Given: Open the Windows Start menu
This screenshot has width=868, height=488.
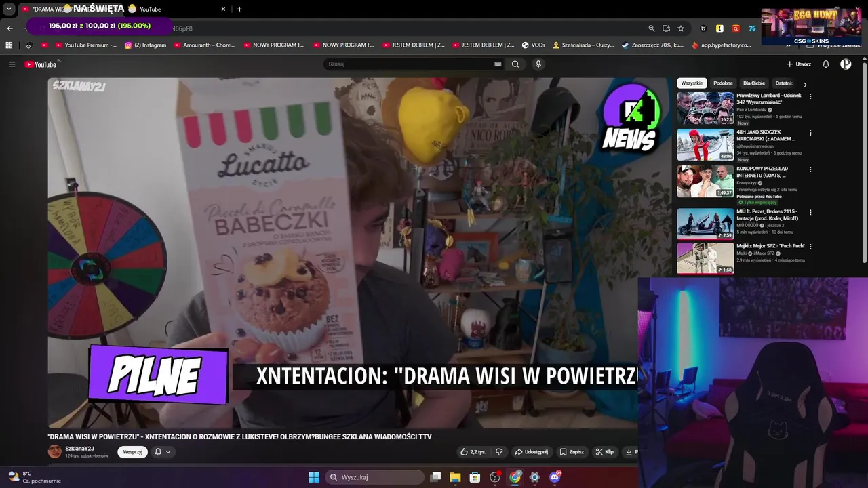Looking at the screenshot, I should coord(314,477).
